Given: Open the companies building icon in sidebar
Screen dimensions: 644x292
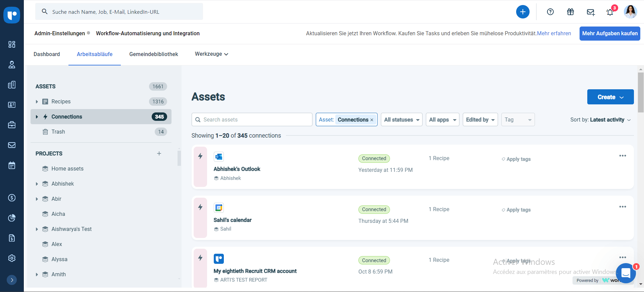Looking at the screenshot, I should tap(12, 85).
